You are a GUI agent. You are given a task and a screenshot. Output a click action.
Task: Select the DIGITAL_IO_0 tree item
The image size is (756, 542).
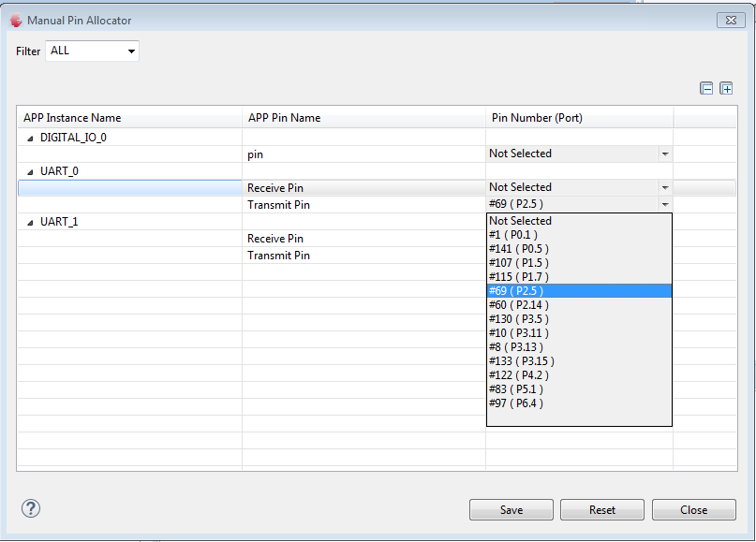pos(73,138)
